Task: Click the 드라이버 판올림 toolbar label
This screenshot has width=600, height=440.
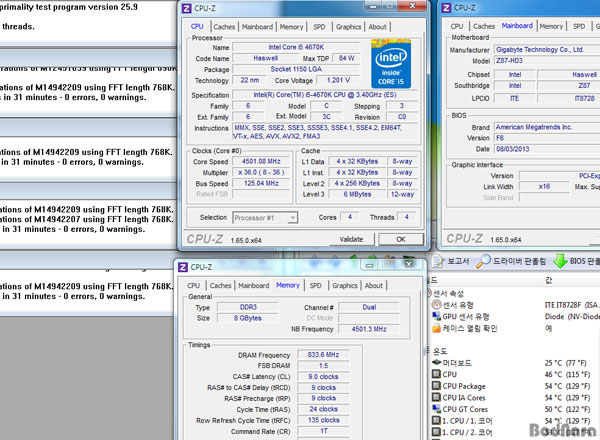Action: point(519,261)
